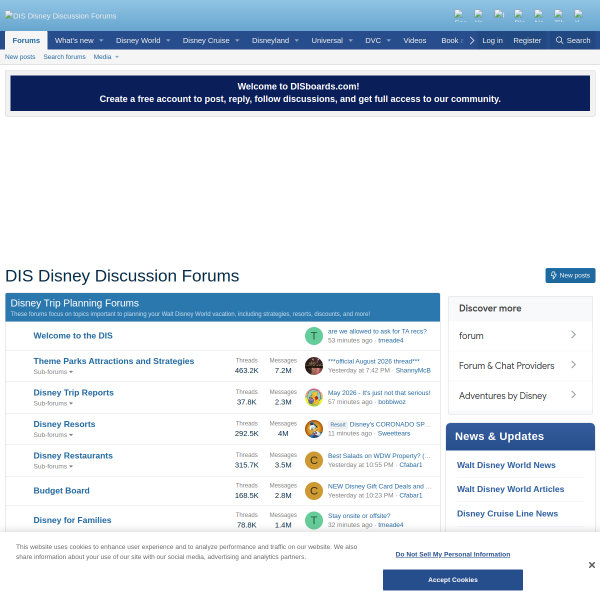Image resolution: width=600 pixels, height=600 pixels.
Task: Open the 'NEW Disney Gift Card Deals and...' thread
Action: point(379,486)
